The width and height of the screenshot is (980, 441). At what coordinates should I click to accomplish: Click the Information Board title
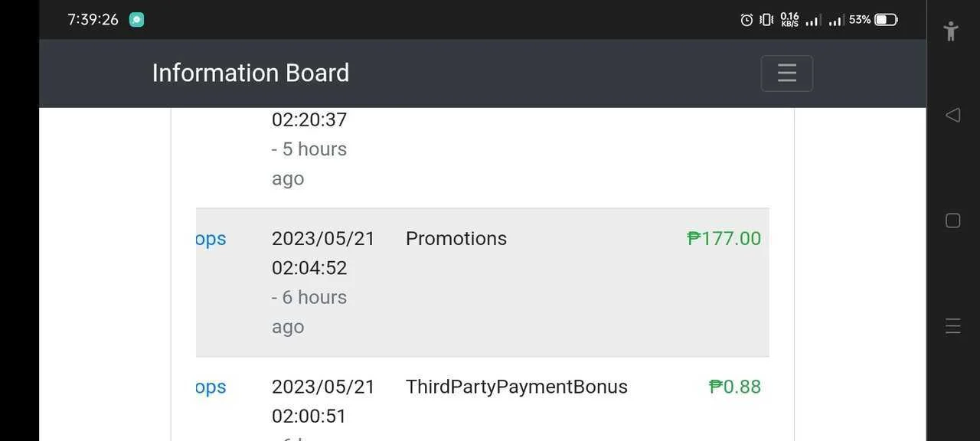coord(250,73)
